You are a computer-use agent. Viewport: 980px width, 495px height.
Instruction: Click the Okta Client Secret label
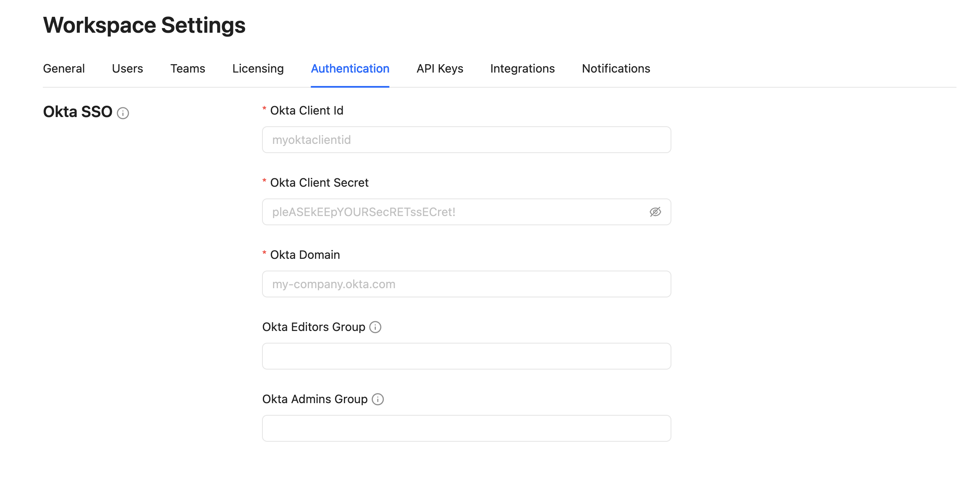(x=319, y=182)
